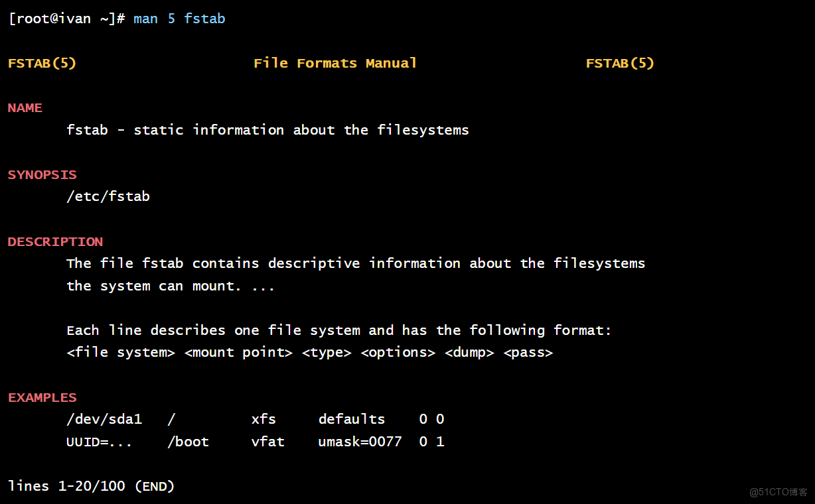Click the right FSTAB(5) header
Viewport: 815px width, 504px height.
[620, 63]
